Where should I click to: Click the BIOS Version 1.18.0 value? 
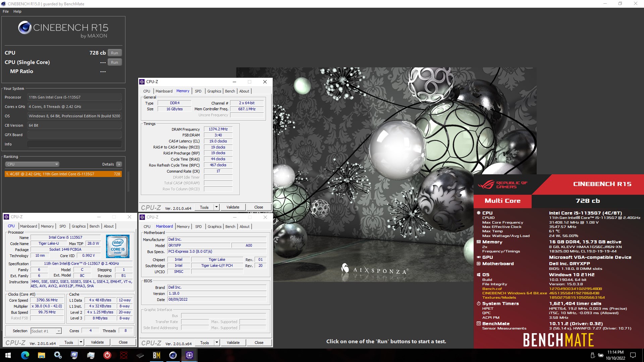pos(217,293)
